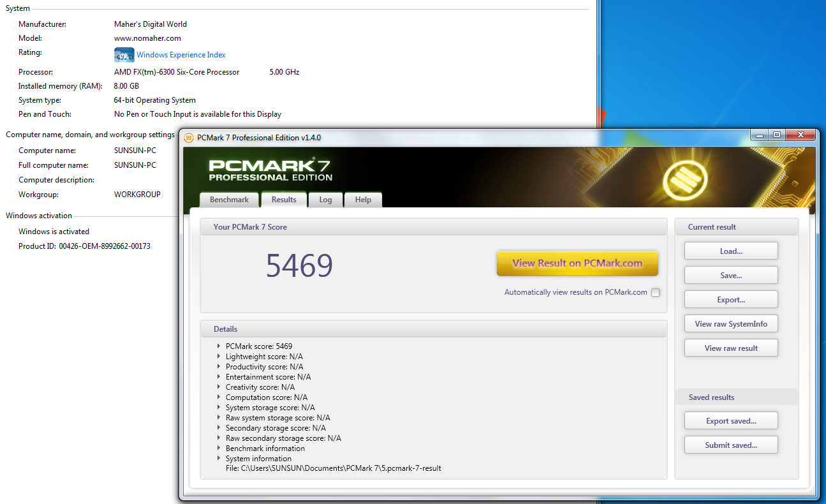Click the PCMark 7 title bar app icon
The width and height of the screenshot is (826, 504).
(189, 138)
